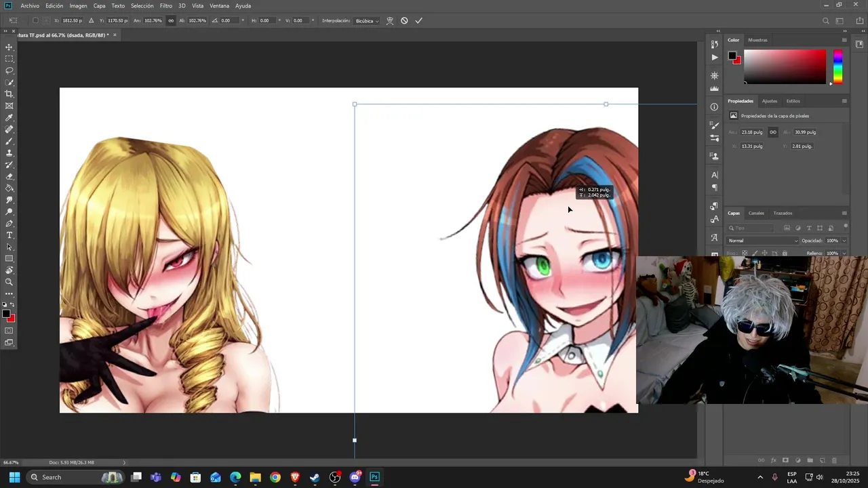Screen dimensions: 868x488
Task: Open the Filtro menu
Action: point(165,5)
